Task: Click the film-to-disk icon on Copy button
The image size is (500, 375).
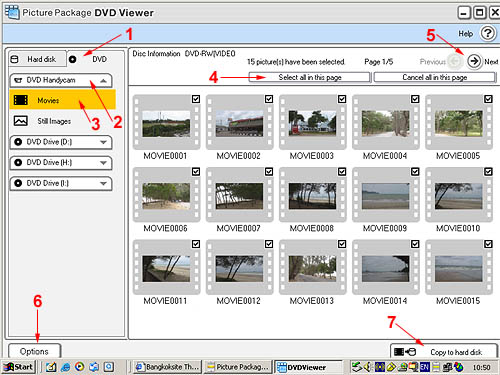Action: (405, 352)
